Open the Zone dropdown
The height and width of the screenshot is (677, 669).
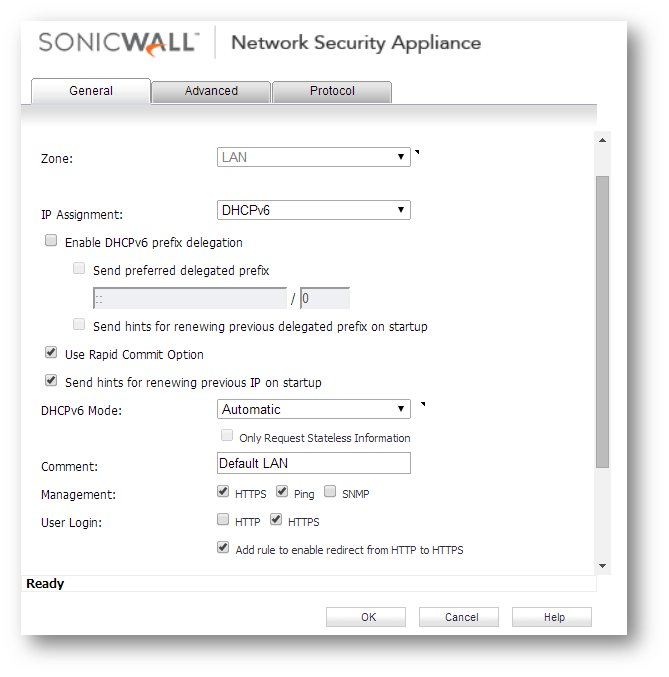(x=314, y=157)
